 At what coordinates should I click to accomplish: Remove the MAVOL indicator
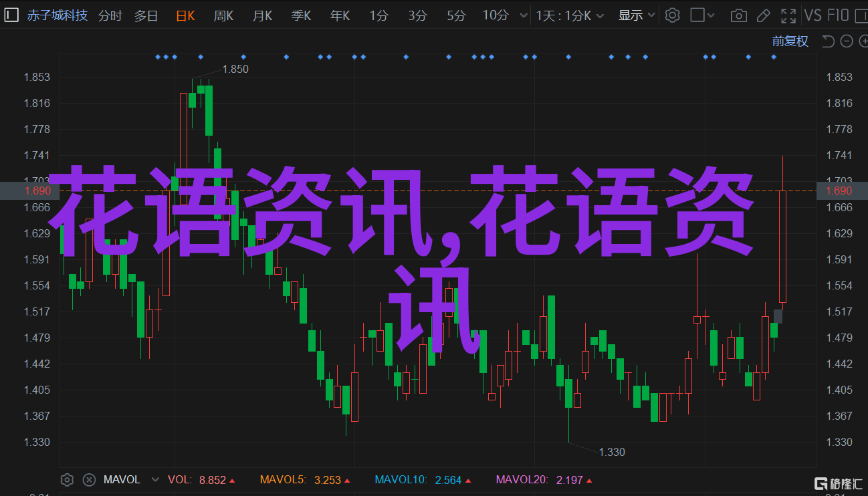pos(88,479)
